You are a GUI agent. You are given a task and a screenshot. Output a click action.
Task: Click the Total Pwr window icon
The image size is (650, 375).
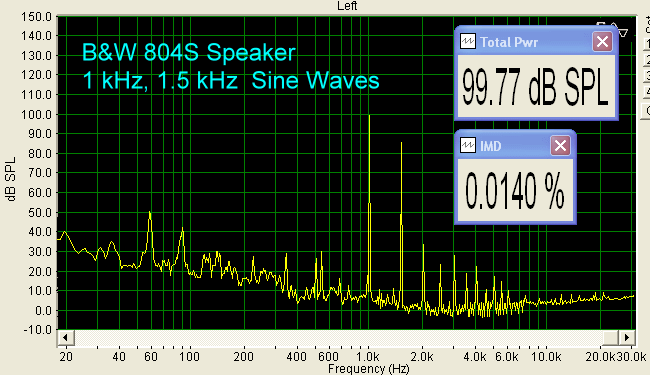point(468,41)
